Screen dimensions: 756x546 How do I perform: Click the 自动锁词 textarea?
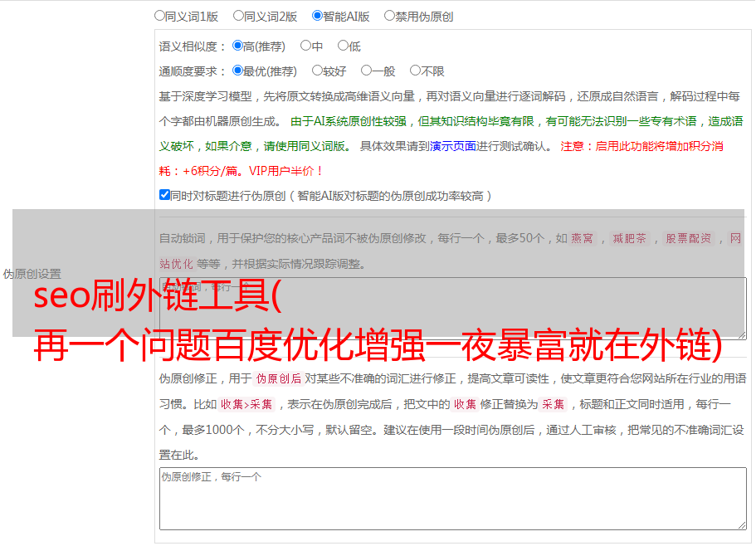pos(453,309)
